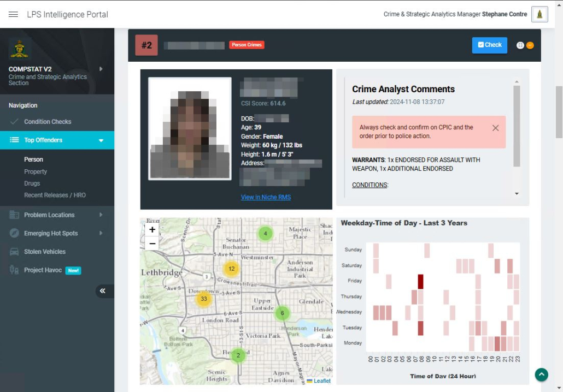Click the fullscreen icon on offender card
Screen dimensions: 563x392
(520, 45)
